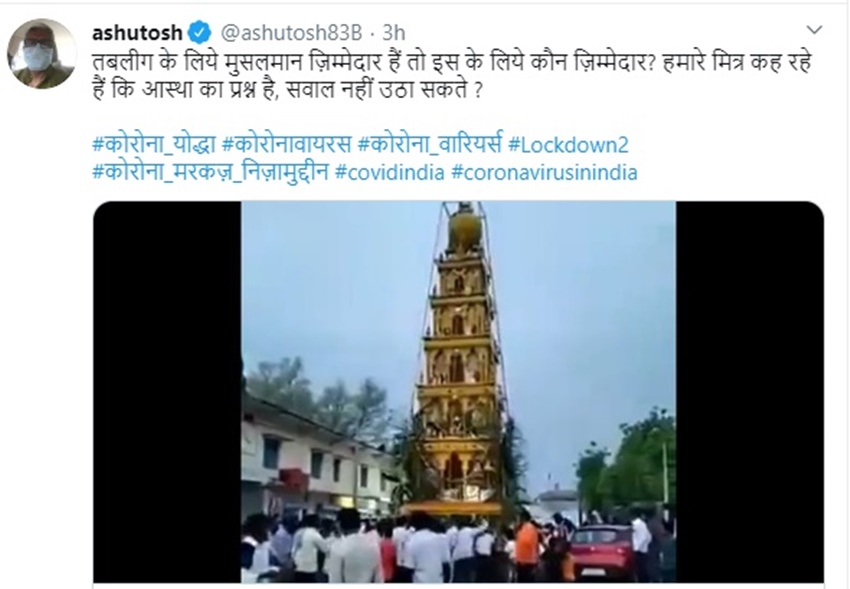Select the #coronavirusinindia hashtag
The image size is (850, 589).
(544, 173)
